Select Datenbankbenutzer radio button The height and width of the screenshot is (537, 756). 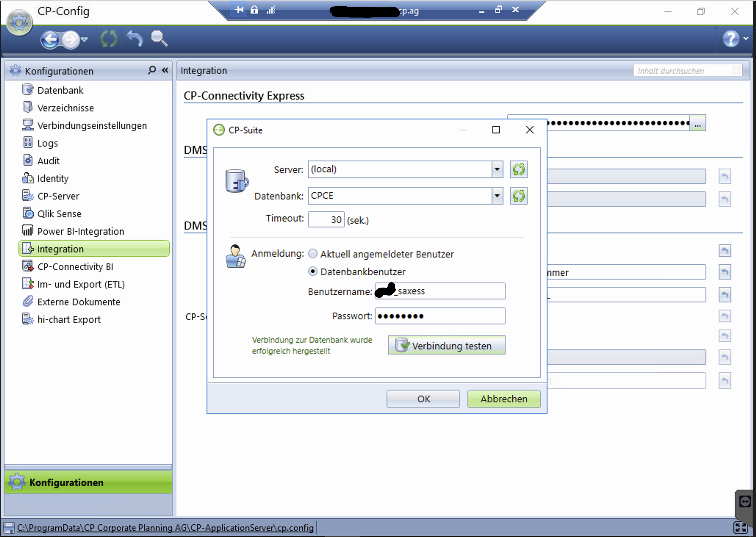pos(313,272)
